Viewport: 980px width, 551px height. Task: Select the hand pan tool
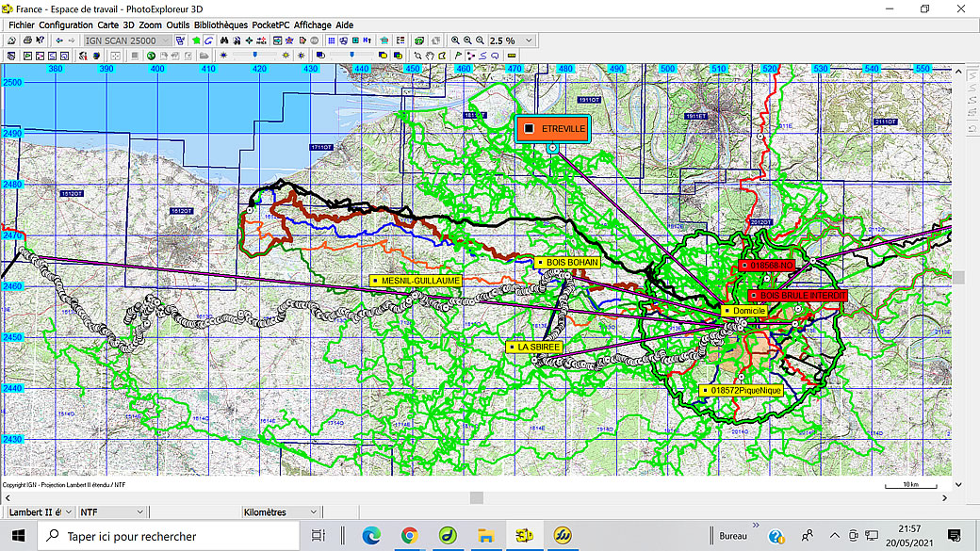(430, 56)
